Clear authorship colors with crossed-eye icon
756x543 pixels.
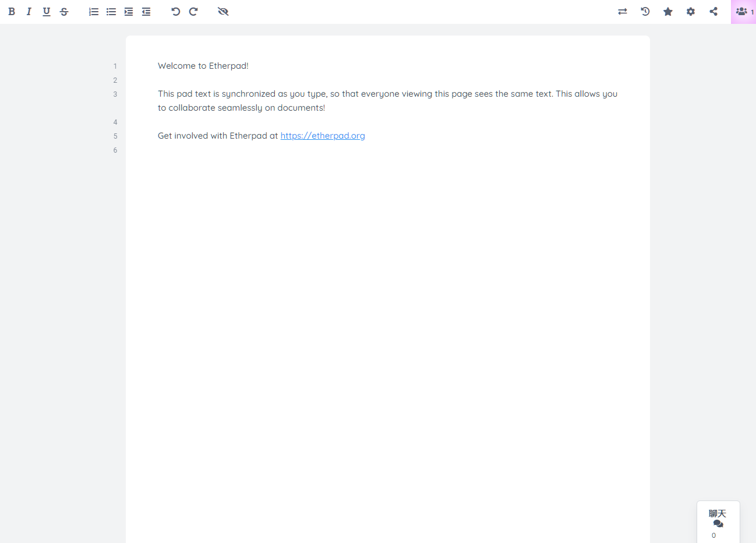[x=223, y=12]
